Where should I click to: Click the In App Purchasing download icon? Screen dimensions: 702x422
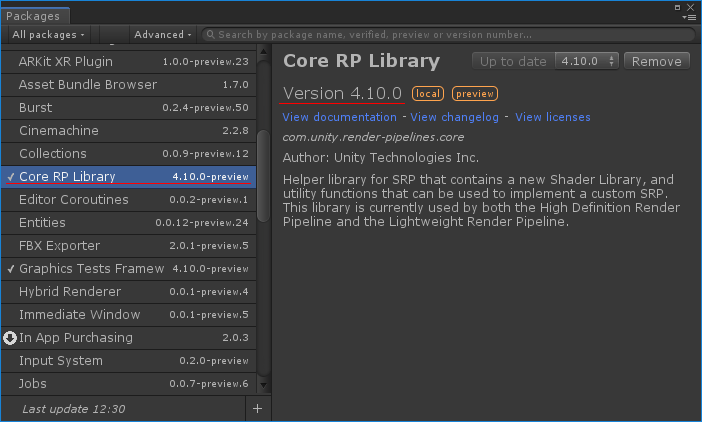pyautogui.click(x=10, y=338)
